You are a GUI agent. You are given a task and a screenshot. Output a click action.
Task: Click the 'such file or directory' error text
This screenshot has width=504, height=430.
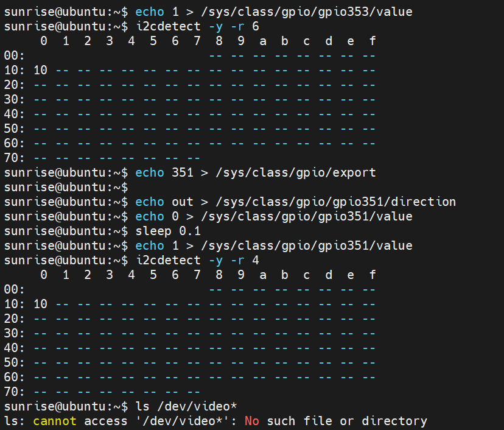[346, 421]
